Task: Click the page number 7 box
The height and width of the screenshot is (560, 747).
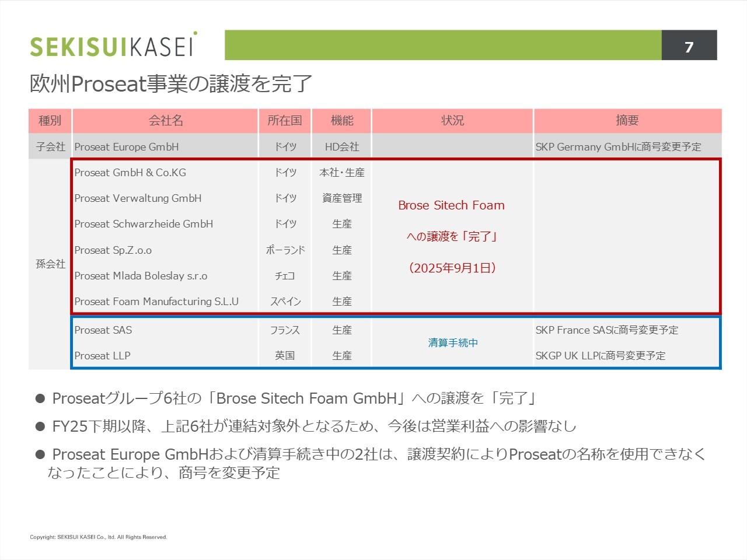Action: coord(689,46)
